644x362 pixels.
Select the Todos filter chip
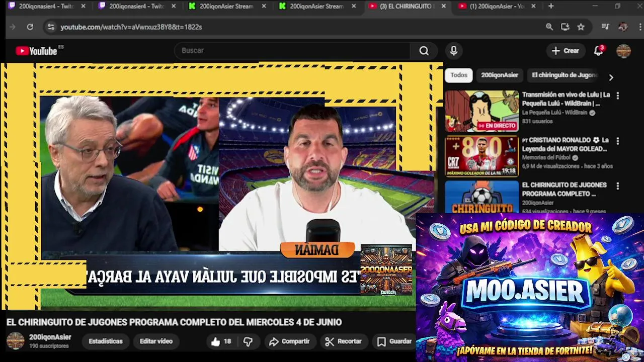pyautogui.click(x=459, y=75)
